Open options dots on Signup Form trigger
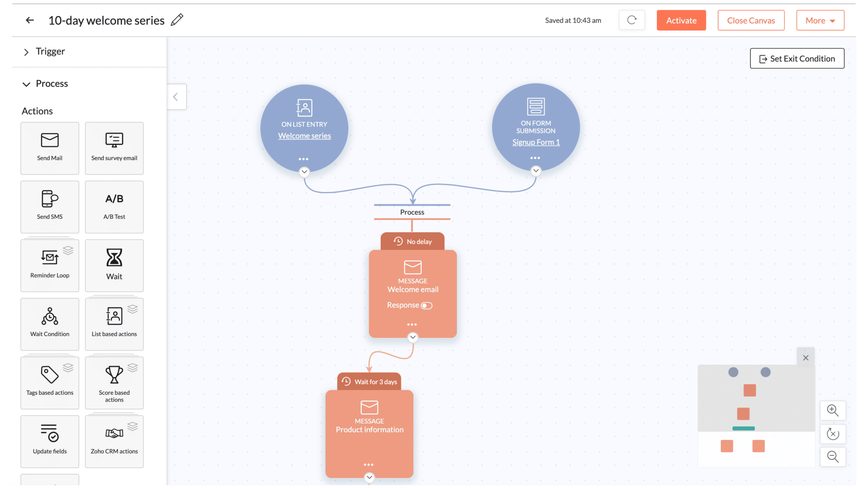Viewport: 868px width, 488px height. pos(535,158)
